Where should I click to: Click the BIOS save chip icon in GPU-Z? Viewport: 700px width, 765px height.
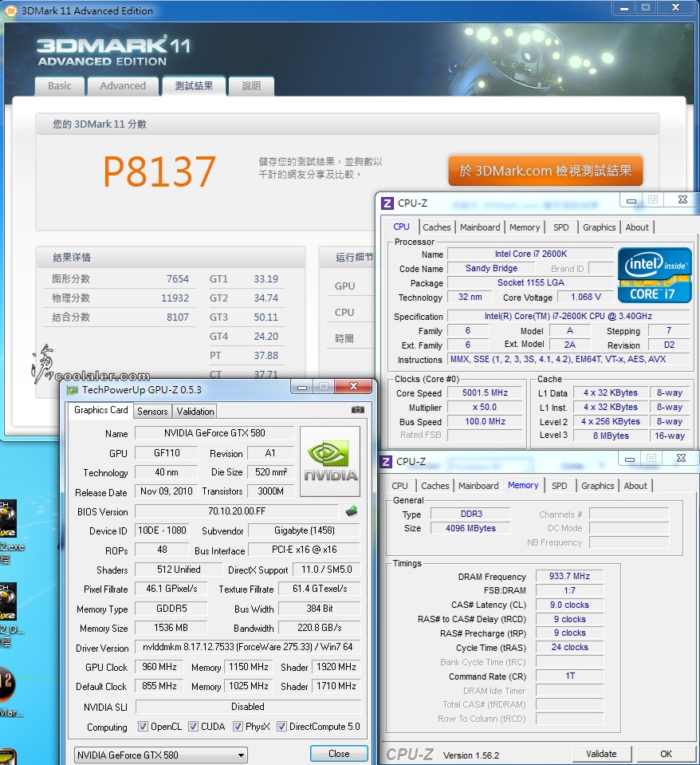coord(352,511)
